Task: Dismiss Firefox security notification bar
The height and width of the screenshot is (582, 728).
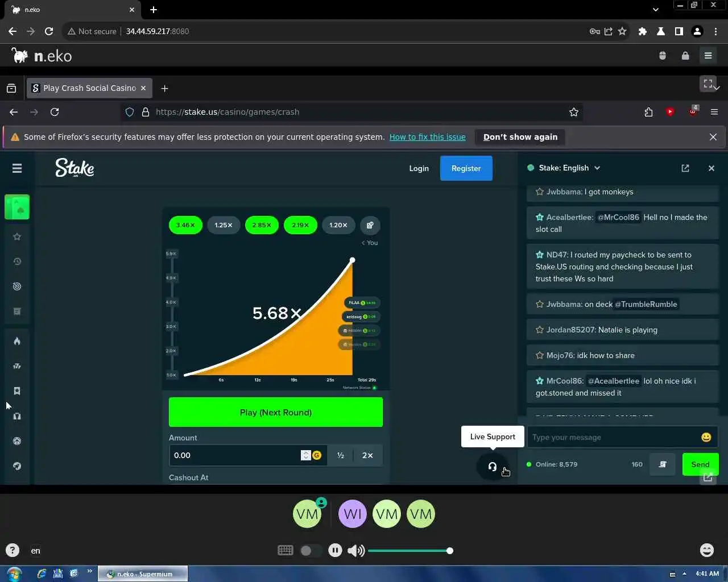Action: (x=713, y=137)
